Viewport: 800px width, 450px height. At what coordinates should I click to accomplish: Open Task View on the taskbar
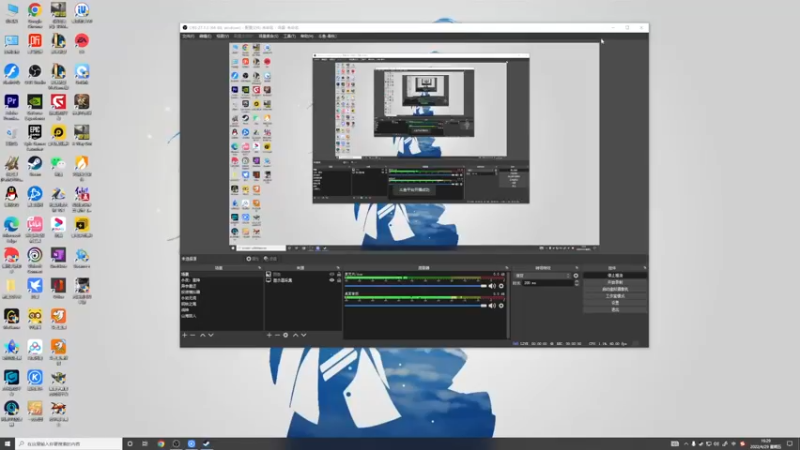click(x=145, y=444)
